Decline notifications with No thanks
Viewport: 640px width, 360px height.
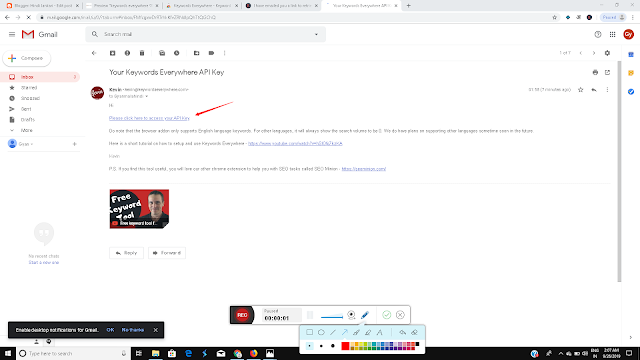coord(133,330)
